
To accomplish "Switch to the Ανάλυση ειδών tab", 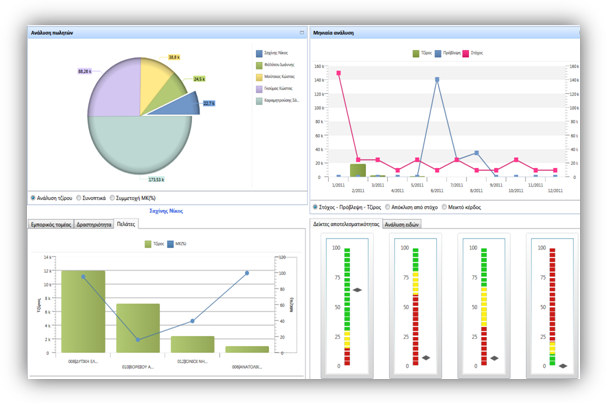I will (x=402, y=224).
